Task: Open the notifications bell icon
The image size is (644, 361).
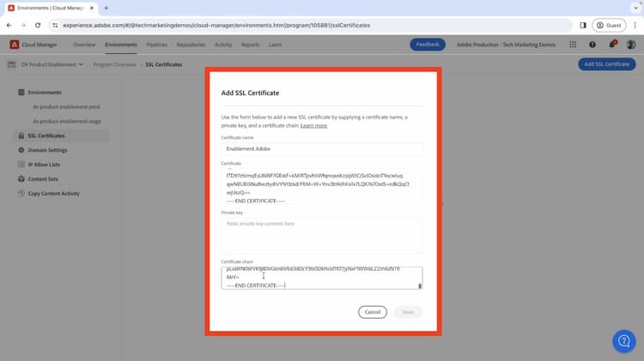Action: 612,44
